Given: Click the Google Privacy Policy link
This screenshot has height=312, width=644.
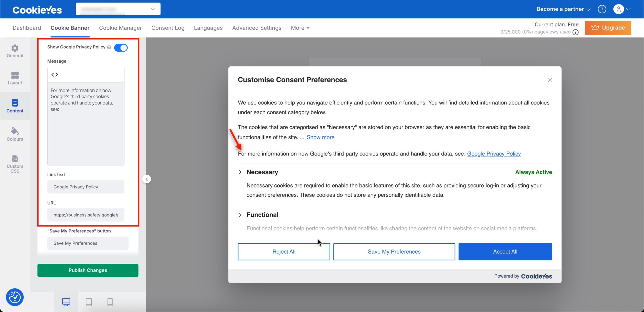Looking at the screenshot, I should 494,153.
